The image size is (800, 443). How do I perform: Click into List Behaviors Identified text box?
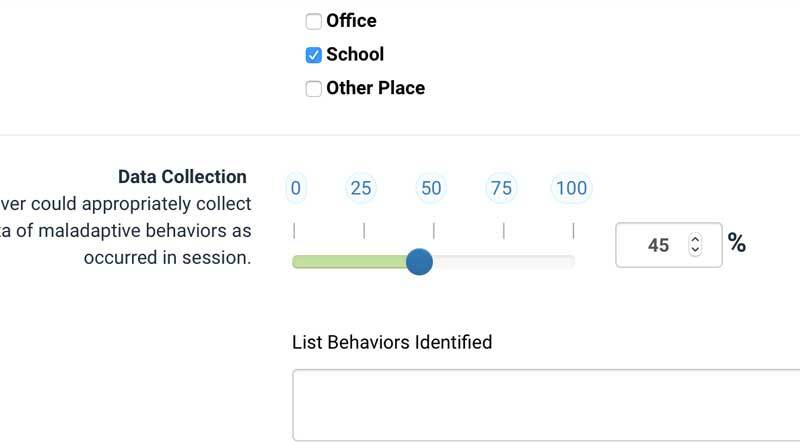546,405
